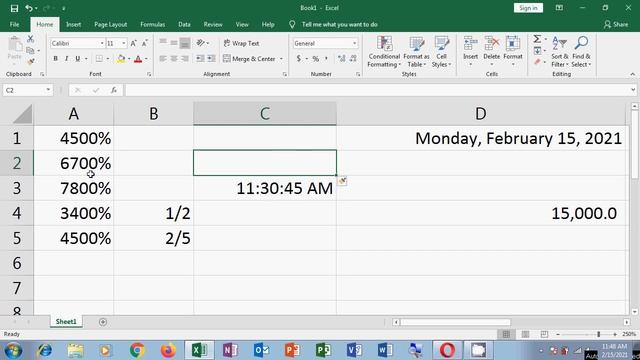Click the Decrease Indent icon
This screenshot has width=640, height=360.
(200, 59)
